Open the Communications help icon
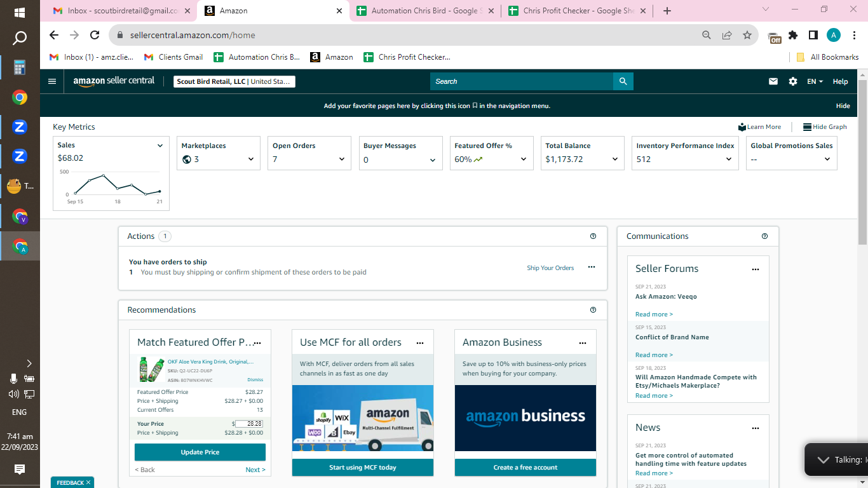 [x=764, y=236]
